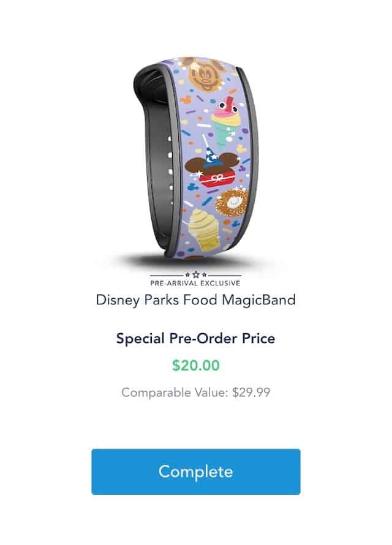Viewport: 392px width, 545px height.
Task: Click the glazed donut illustration
Action: [x=232, y=202]
